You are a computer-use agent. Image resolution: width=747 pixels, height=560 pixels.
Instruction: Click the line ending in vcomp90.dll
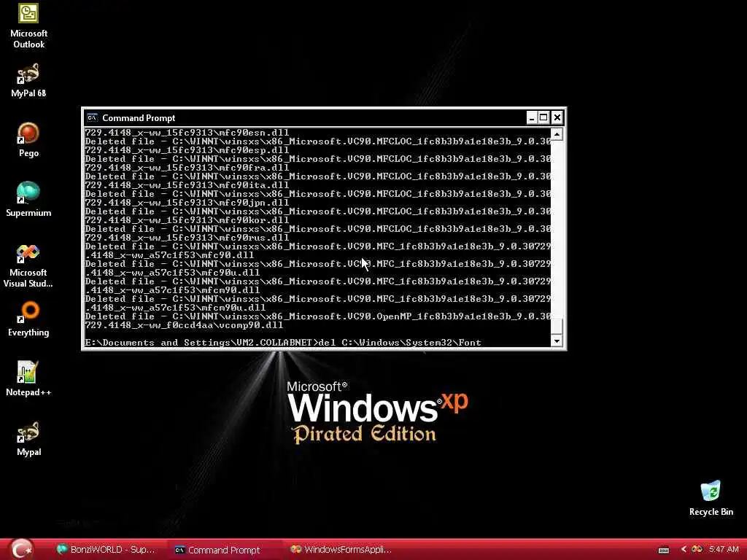[x=184, y=325]
